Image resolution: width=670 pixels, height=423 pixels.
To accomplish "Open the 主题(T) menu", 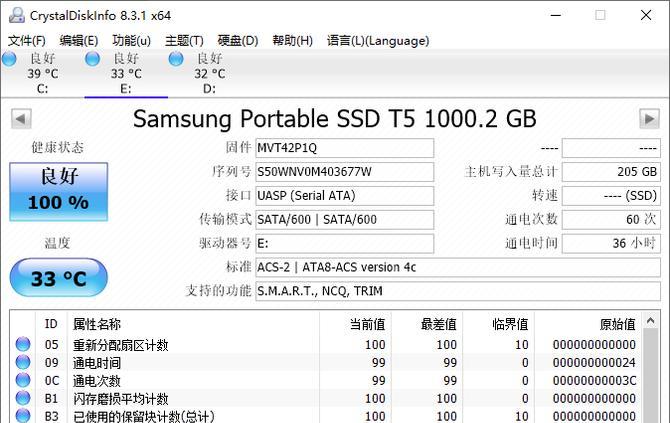I will coord(184,41).
